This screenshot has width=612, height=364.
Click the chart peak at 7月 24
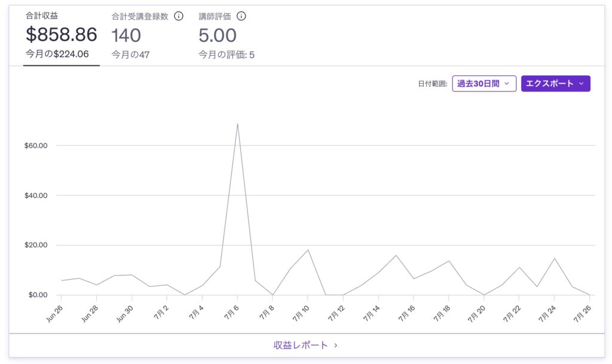554,258
